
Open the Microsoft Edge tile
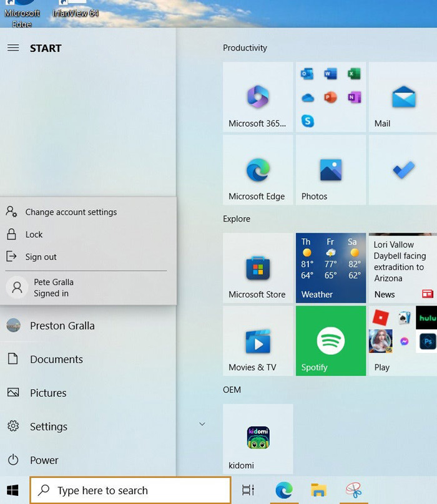[x=258, y=170]
